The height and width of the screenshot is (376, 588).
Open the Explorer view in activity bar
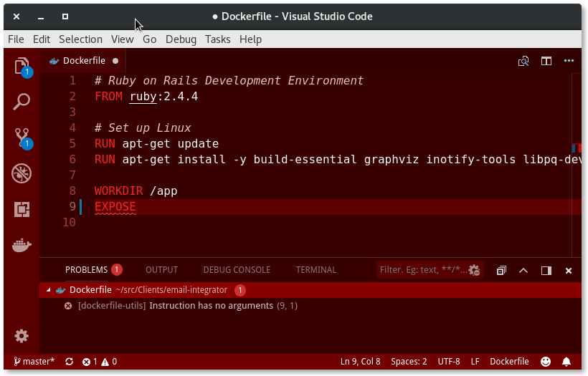(22, 67)
